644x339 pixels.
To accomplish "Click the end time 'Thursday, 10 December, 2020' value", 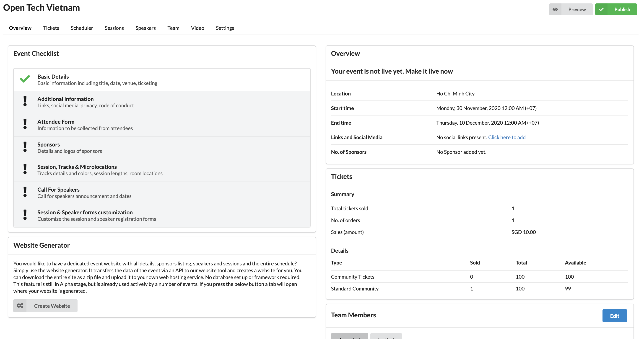I will point(488,122).
